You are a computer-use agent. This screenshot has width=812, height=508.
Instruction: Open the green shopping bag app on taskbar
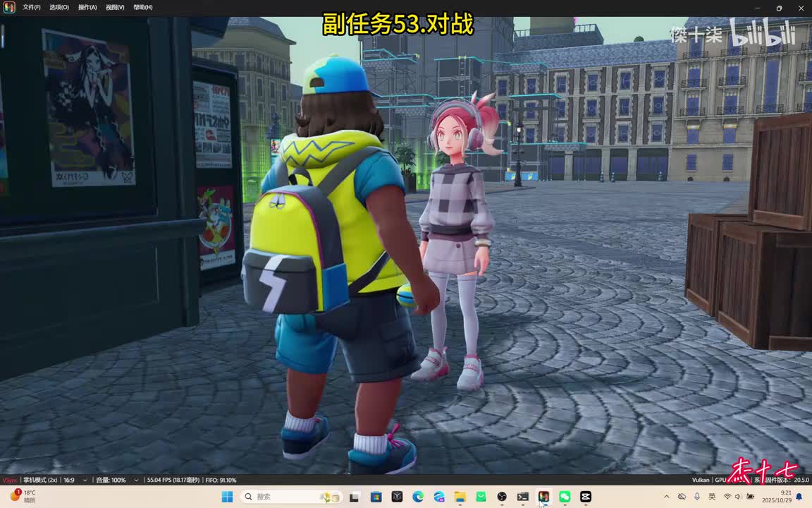pyautogui.click(x=481, y=497)
